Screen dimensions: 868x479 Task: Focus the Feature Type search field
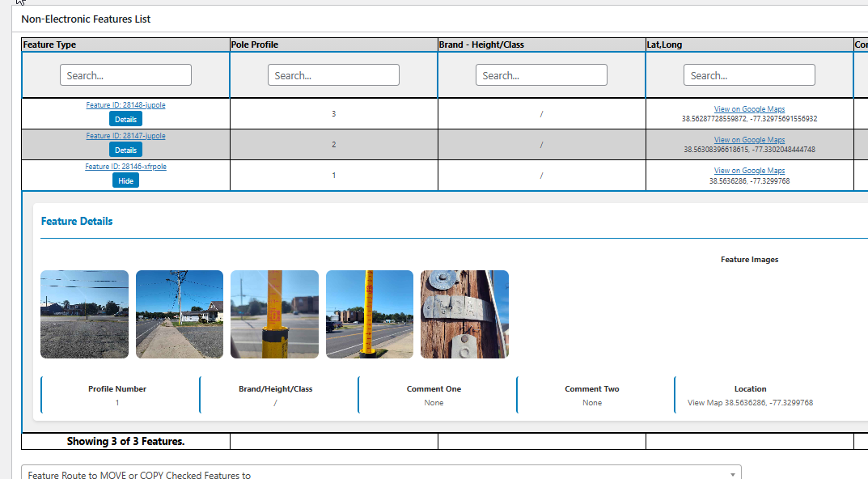(125, 74)
